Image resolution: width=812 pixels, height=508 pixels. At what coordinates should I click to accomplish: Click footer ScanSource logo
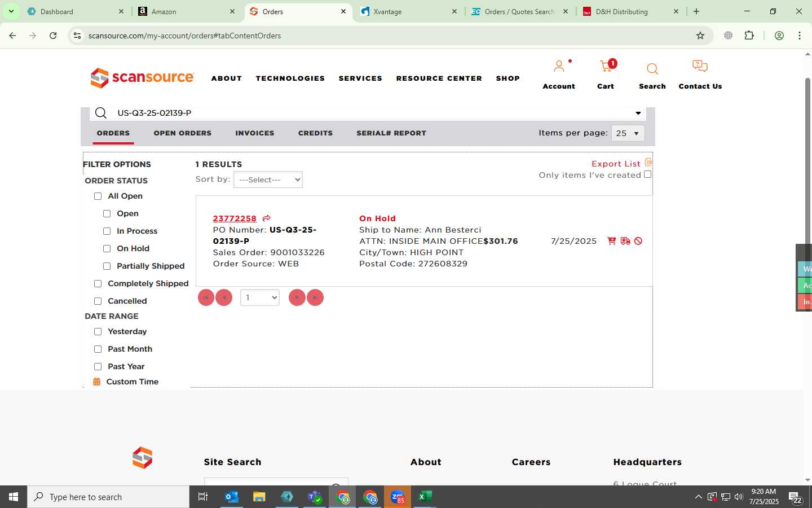pyautogui.click(x=142, y=458)
